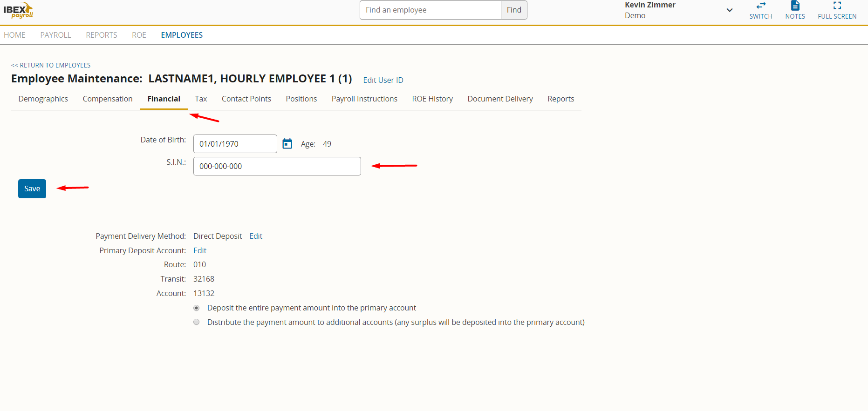Click the Employee Maintenance heading
Image resolution: width=868 pixels, height=411 pixels.
pyautogui.click(x=182, y=79)
